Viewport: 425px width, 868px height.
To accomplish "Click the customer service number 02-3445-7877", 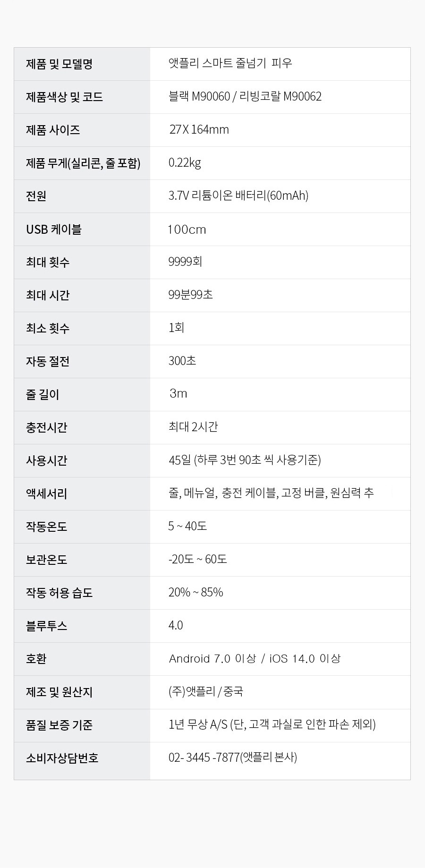I will click(204, 757).
